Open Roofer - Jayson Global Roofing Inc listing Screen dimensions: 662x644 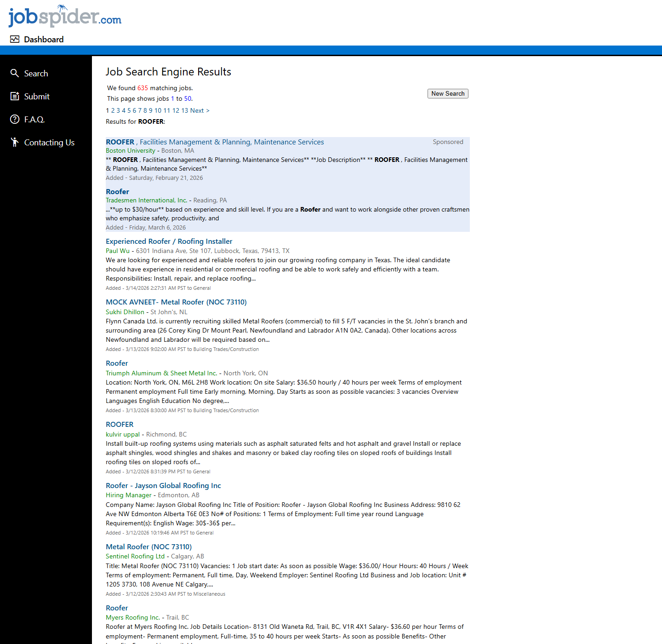point(163,486)
